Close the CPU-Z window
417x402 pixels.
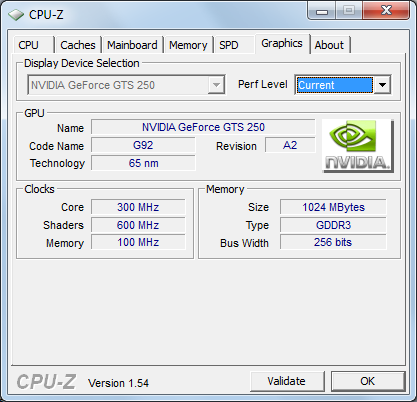point(386,11)
